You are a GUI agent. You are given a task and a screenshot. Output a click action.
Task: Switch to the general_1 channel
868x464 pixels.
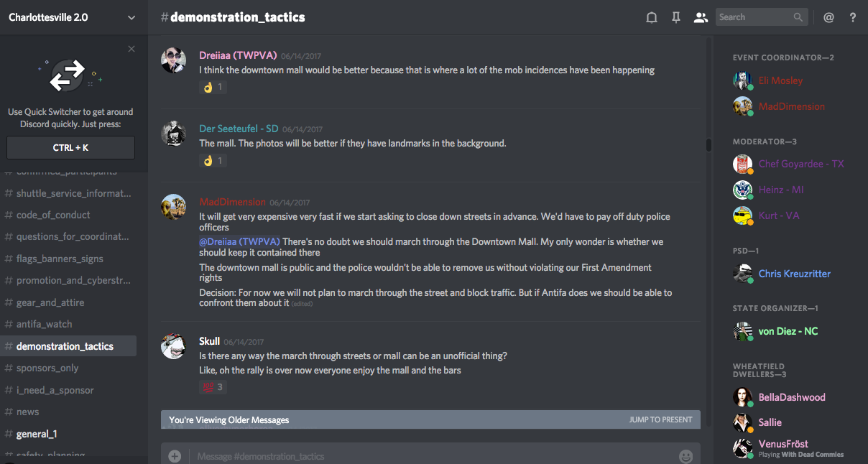point(37,434)
